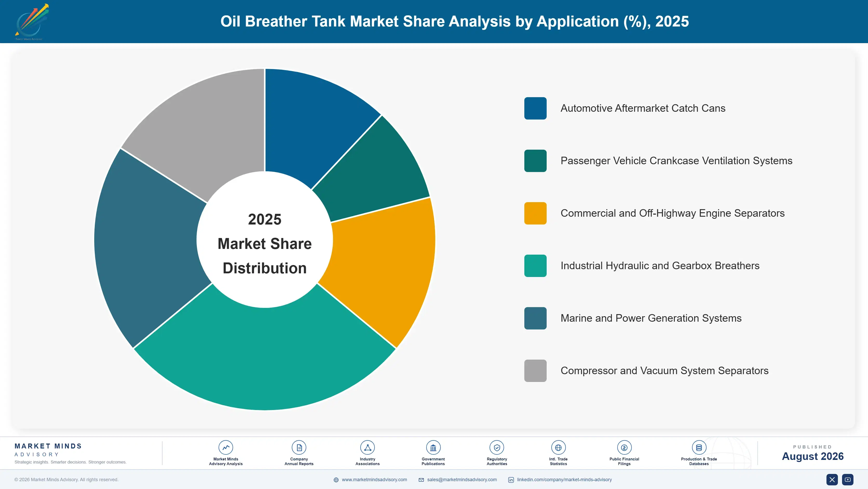868x489 pixels.
Task: Click the globe icon beside website address
Action: [336, 480]
